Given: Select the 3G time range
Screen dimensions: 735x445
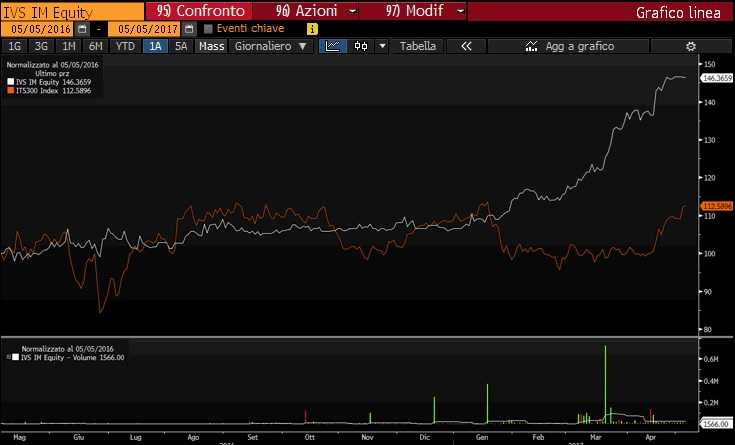Looking at the screenshot, I should (x=41, y=46).
